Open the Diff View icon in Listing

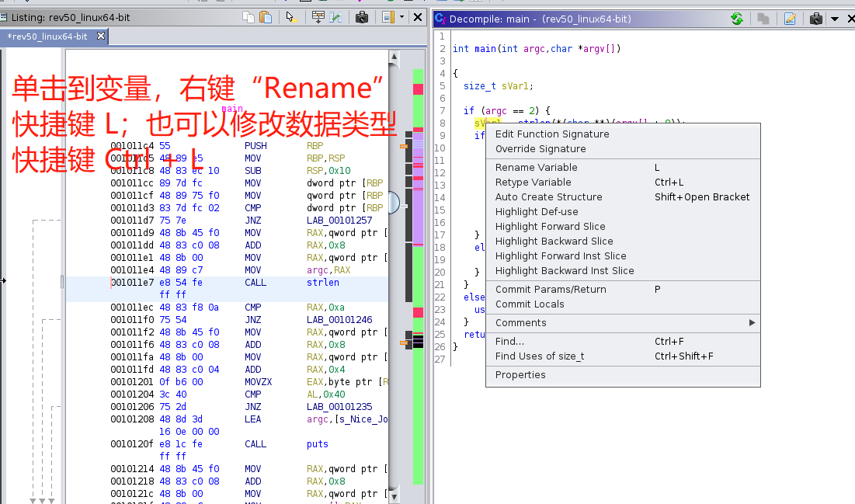click(335, 17)
